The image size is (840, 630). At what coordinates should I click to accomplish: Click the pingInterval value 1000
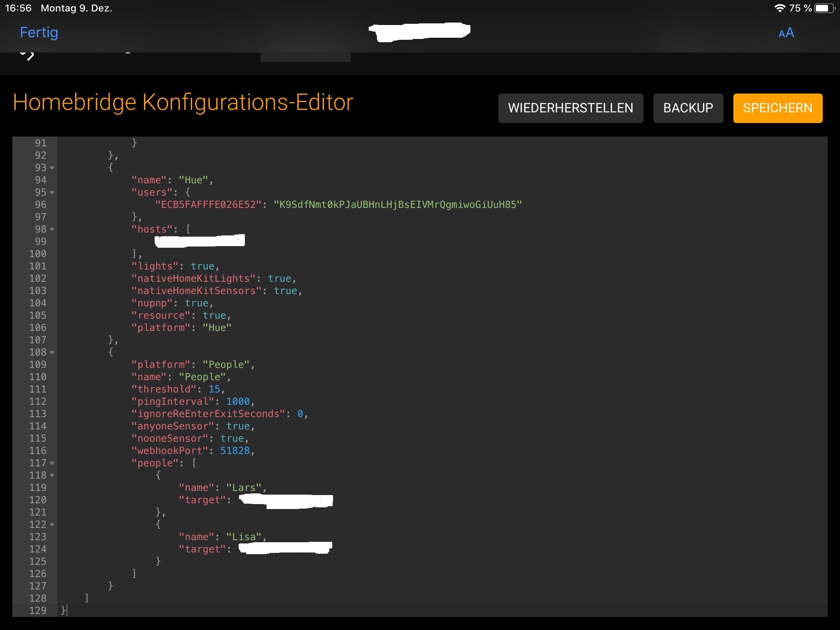point(238,402)
